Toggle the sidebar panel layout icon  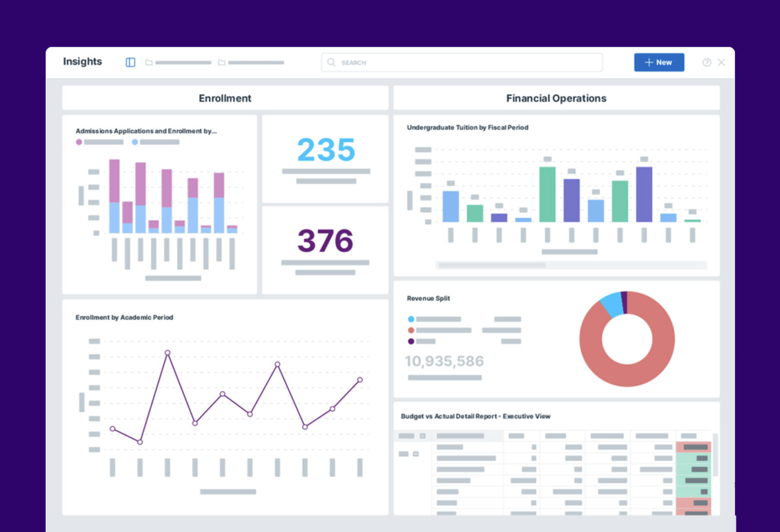[x=130, y=63]
